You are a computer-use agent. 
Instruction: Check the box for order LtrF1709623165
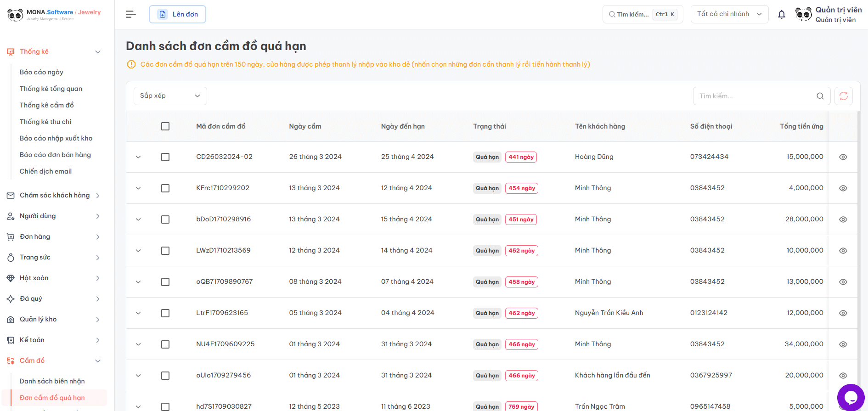[165, 313]
